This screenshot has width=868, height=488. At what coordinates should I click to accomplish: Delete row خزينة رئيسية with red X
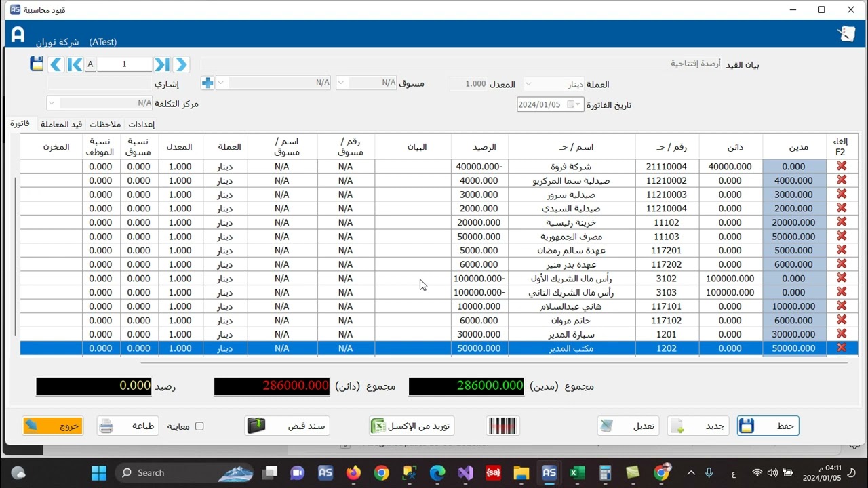(842, 222)
